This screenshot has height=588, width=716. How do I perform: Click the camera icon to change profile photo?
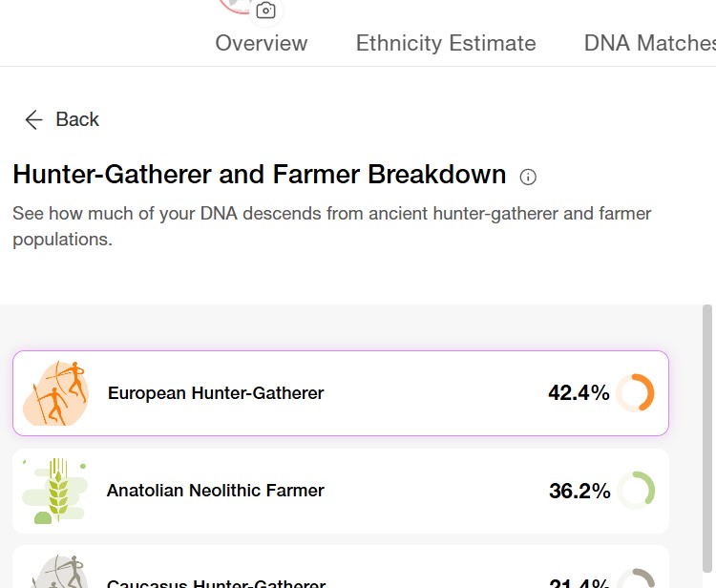(x=265, y=10)
